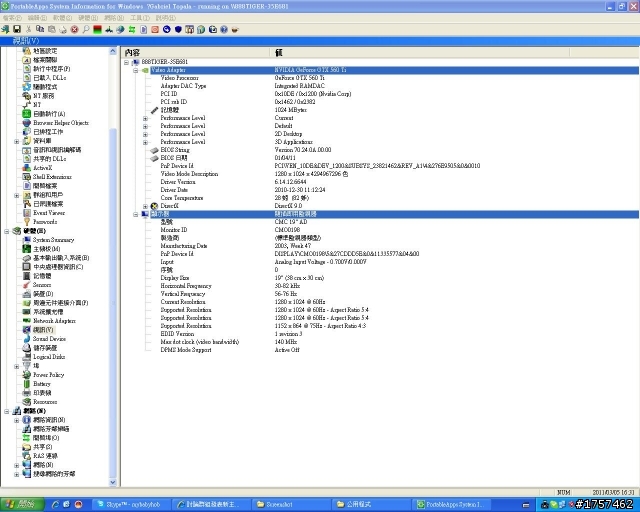Collapse the Video Adapter node
This screenshot has width=640, height=512.
136,70
